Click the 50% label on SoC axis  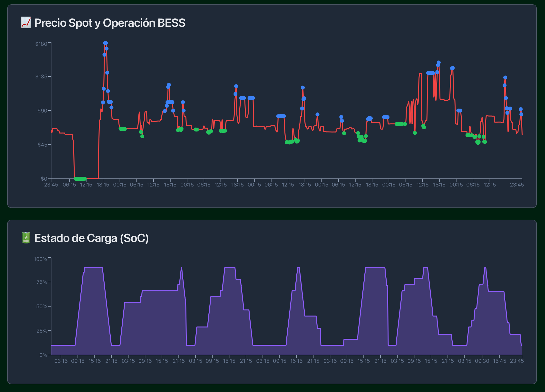click(41, 306)
